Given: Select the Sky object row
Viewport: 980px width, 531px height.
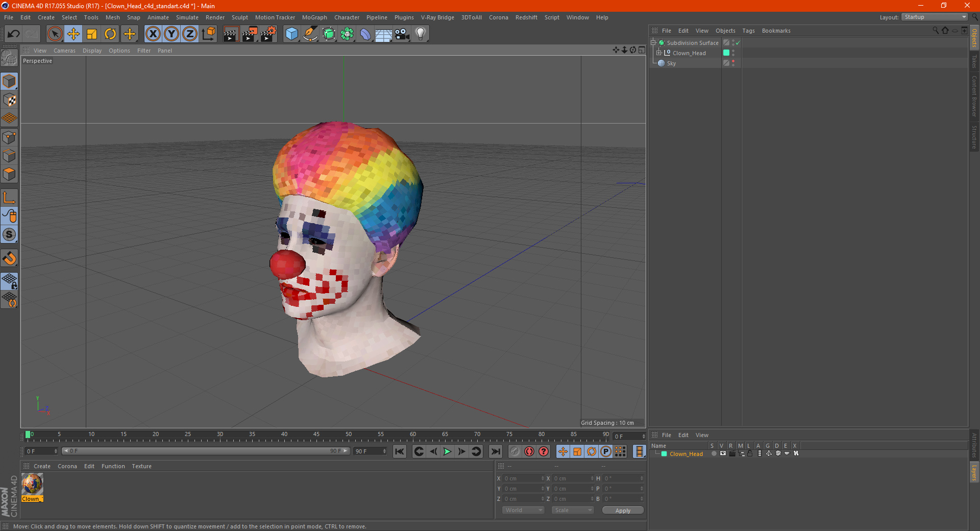Looking at the screenshot, I should [685, 63].
